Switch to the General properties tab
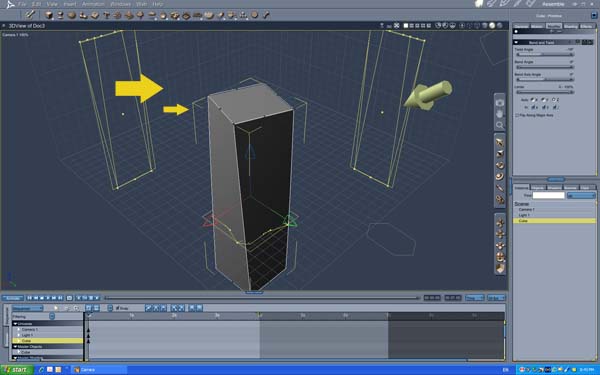This screenshot has height=375, width=600. coord(521,26)
